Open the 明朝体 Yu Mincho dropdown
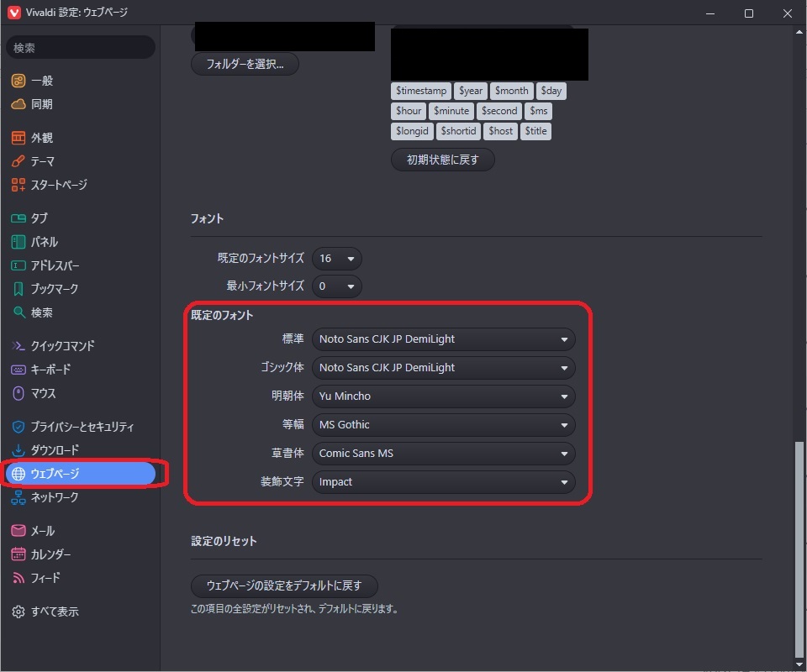Screen dimensions: 807x672 pyautogui.click(x=444, y=396)
